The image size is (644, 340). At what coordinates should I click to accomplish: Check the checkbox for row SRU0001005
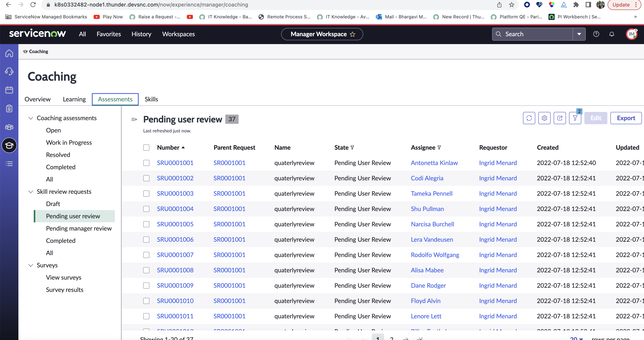tap(146, 224)
